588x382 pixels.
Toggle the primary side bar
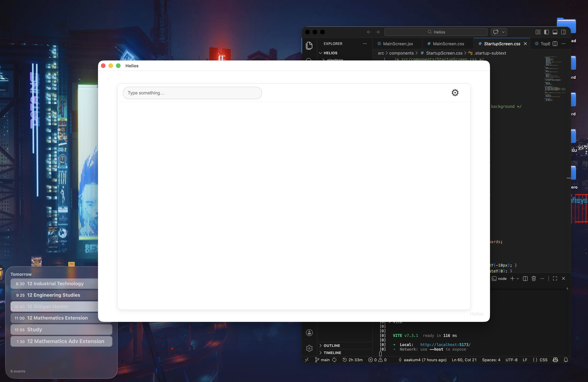pyautogui.click(x=547, y=32)
